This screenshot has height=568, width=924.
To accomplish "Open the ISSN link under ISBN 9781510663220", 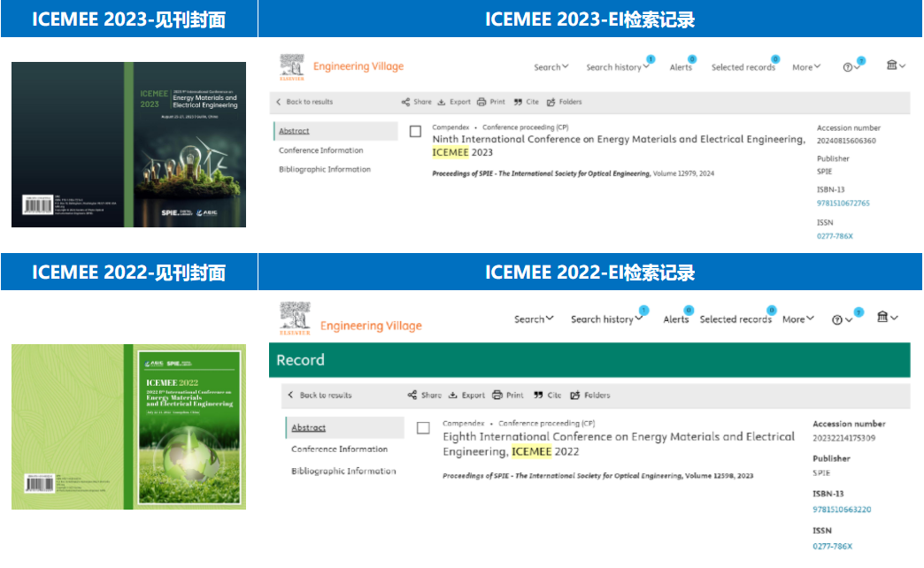I will tap(832, 546).
